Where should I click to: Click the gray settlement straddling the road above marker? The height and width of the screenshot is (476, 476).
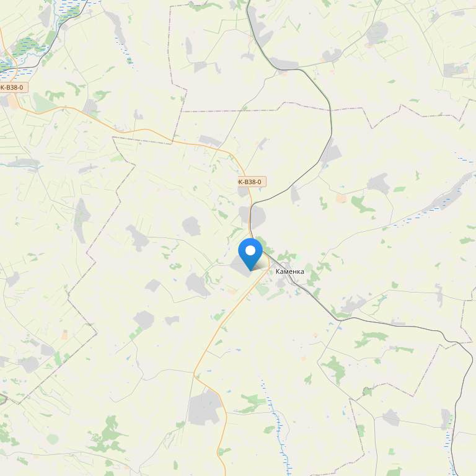point(253,217)
